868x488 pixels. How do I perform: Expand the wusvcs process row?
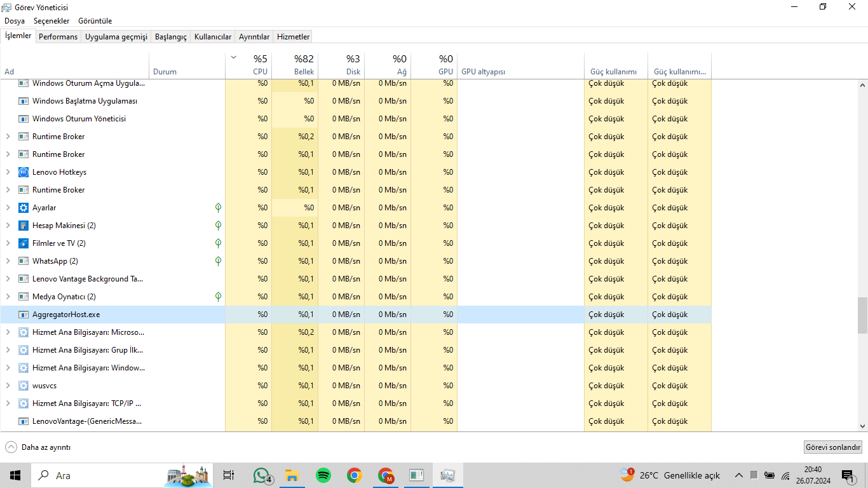click(8, 386)
